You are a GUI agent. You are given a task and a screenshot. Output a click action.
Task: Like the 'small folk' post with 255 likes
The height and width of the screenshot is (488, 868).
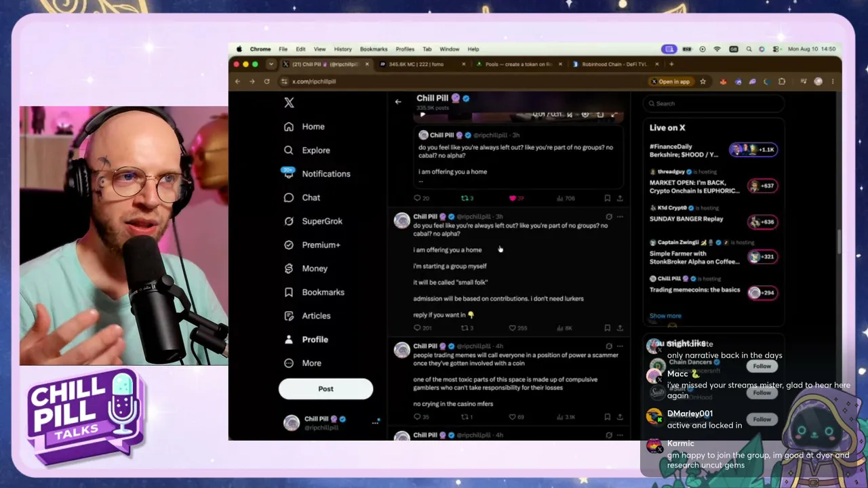pyautogui.click(x=517, y=328)
